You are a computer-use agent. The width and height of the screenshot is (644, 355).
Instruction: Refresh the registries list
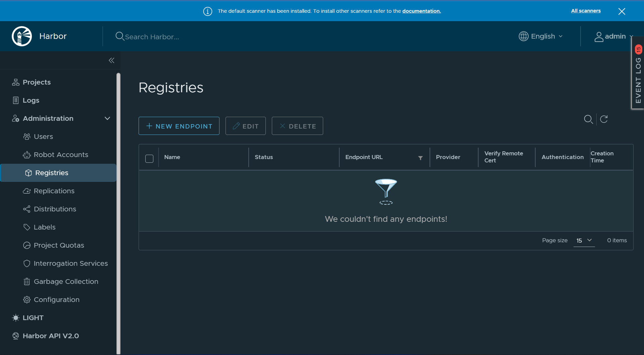(604, 119)
